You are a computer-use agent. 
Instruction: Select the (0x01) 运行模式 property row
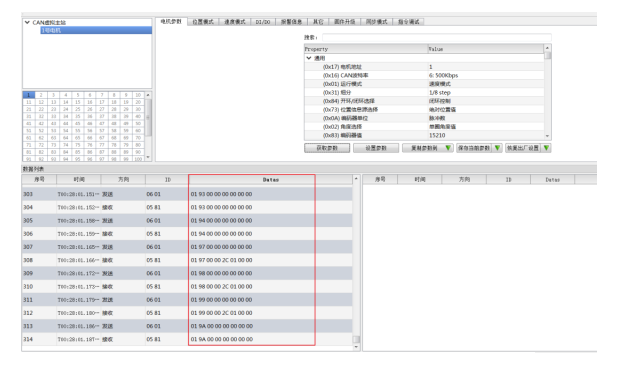coord(424,84)
